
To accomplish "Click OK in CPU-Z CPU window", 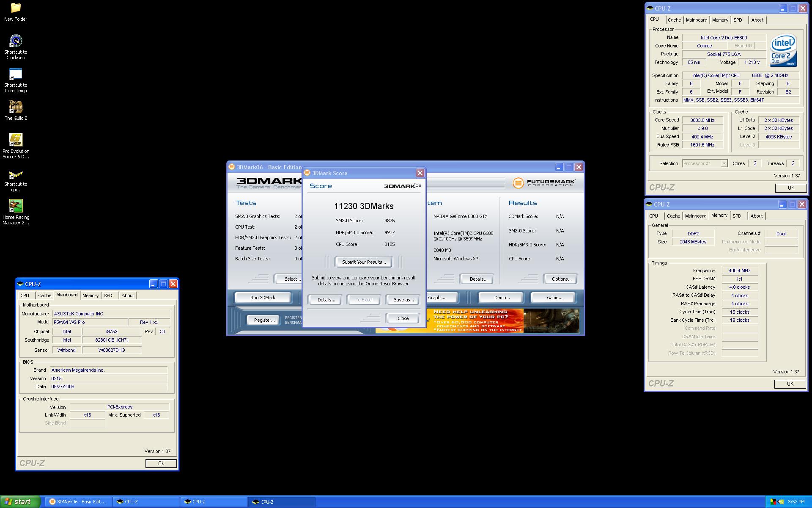I will pyautogui.click(x=790, y=188).
